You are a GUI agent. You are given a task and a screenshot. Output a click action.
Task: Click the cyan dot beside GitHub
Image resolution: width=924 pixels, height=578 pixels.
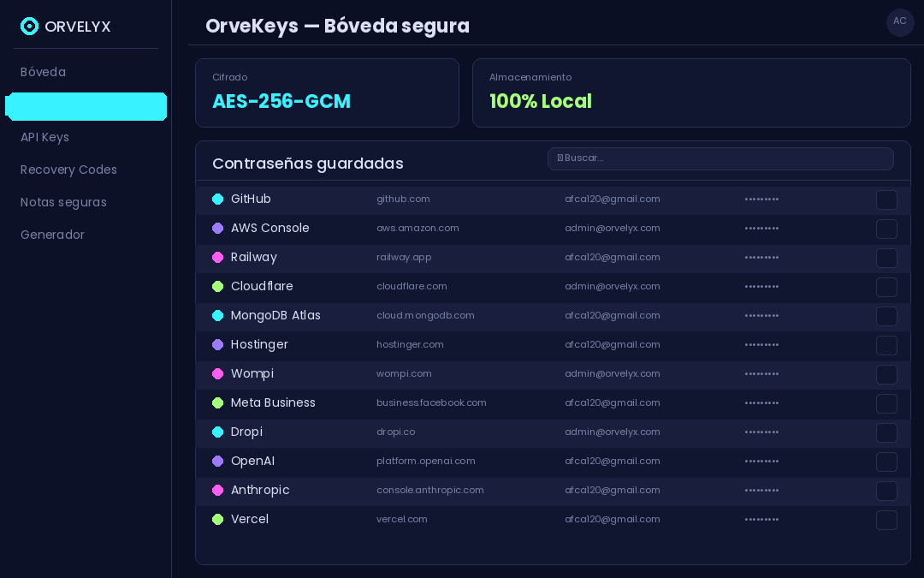click(x=217, y=200)
